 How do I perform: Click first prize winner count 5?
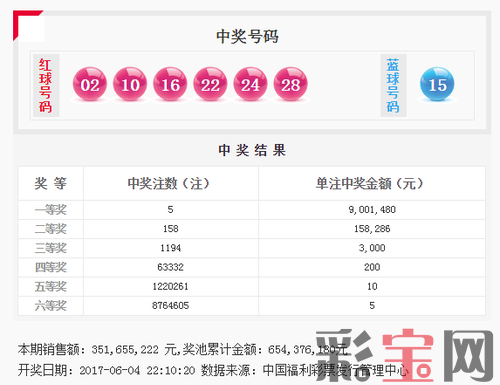[170, 210]
